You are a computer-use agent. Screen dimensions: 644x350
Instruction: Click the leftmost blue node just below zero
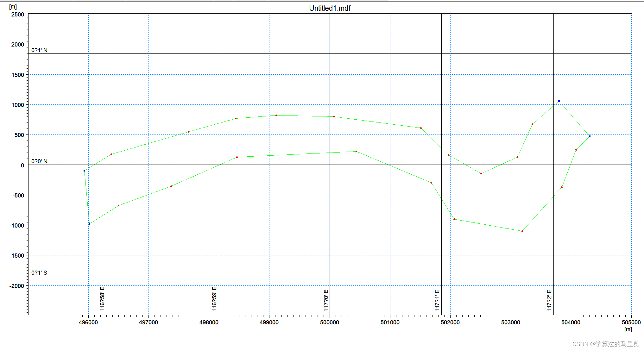[x=84, y=171]
